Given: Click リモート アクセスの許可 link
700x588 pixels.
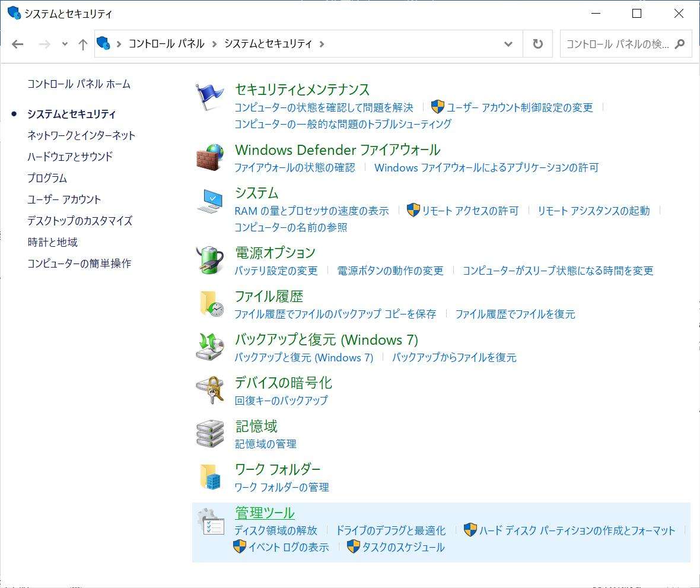Looking at the screenshot, I should point(470,211).
